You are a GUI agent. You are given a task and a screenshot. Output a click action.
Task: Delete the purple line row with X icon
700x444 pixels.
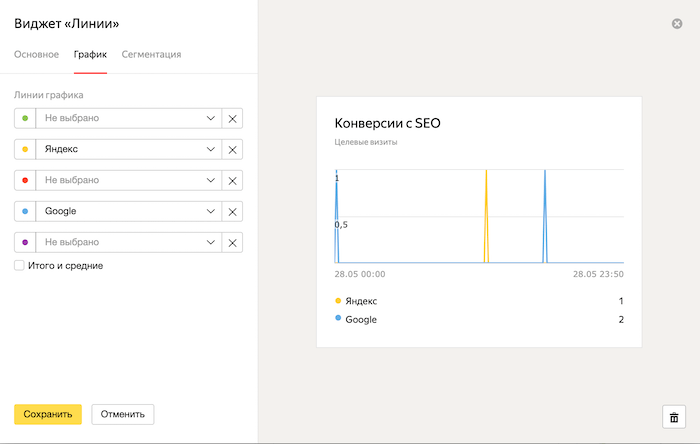232,242
